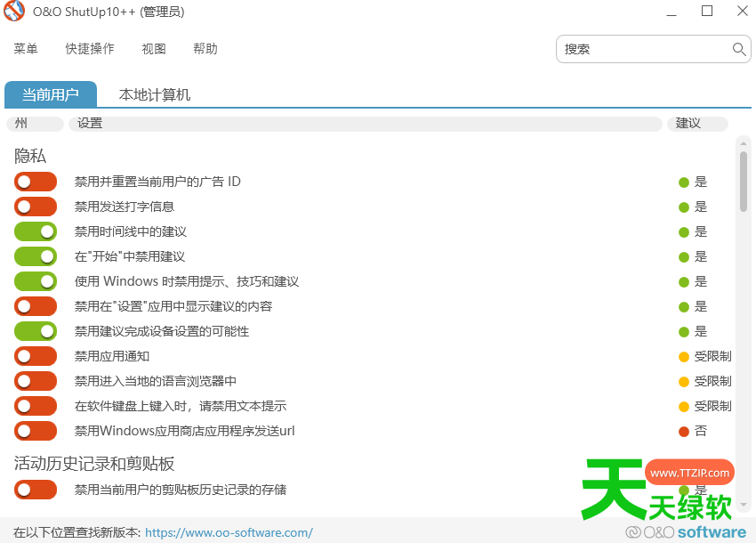Open the 菜单 menu

click(x=26, y=49)
